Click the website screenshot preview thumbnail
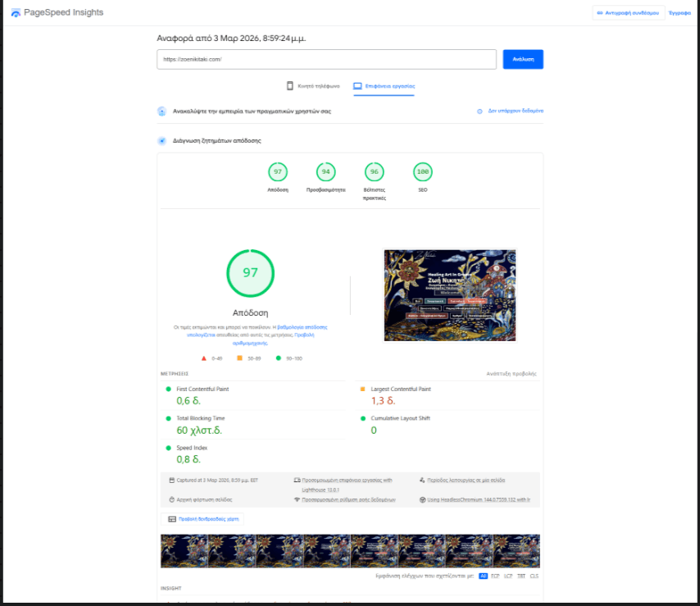The width and height of the screenshot is (700, 606). point(450,295)
